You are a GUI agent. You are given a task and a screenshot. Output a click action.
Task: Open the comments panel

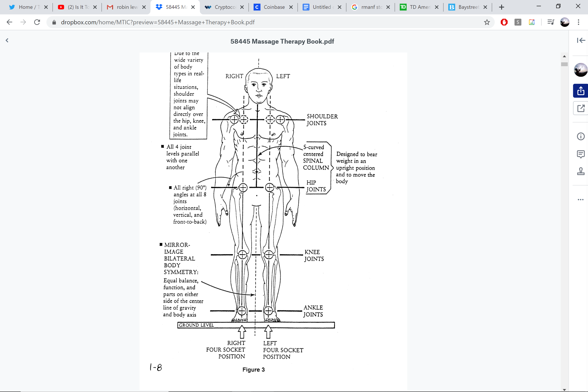tap(580, 154)
